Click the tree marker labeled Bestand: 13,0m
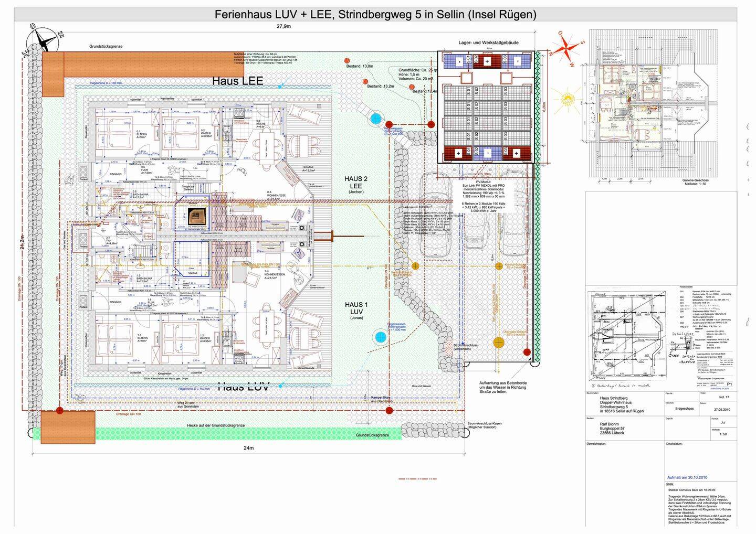 point(347,61)
